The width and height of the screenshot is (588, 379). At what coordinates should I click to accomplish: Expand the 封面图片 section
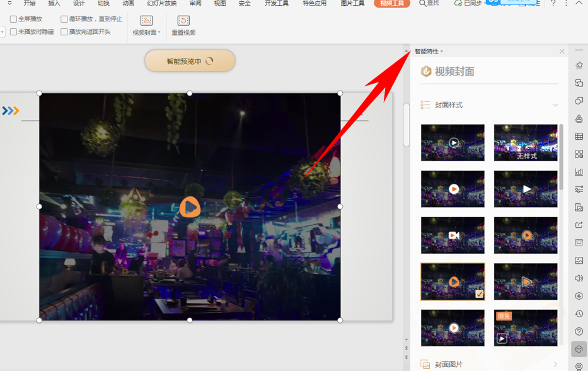coord(555,364)
